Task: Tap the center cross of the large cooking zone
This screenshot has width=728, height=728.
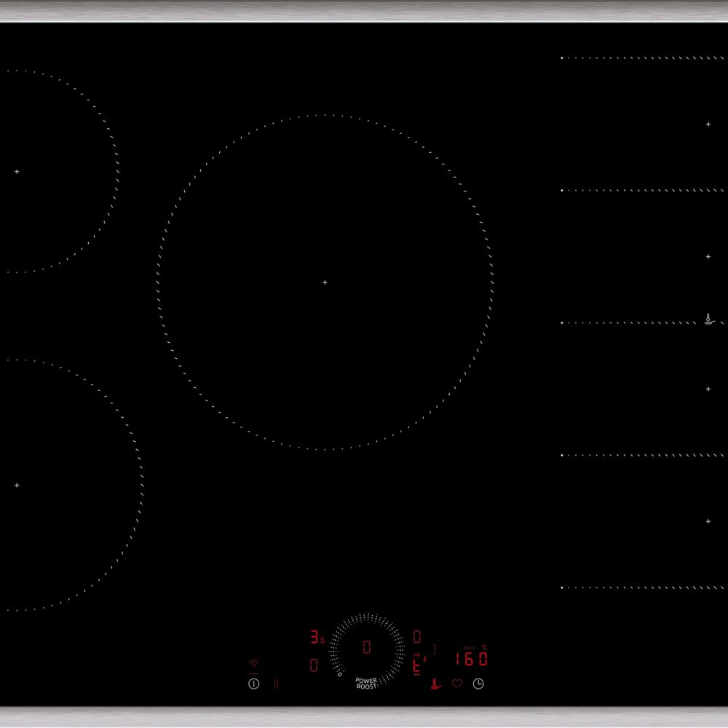Action: tap(325, 282)
